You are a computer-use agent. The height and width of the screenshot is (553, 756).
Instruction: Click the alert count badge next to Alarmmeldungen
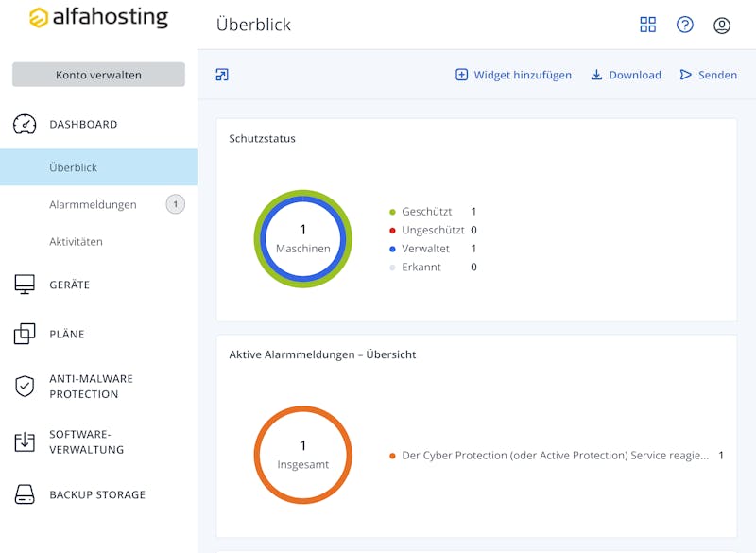[x=175, y=204]
